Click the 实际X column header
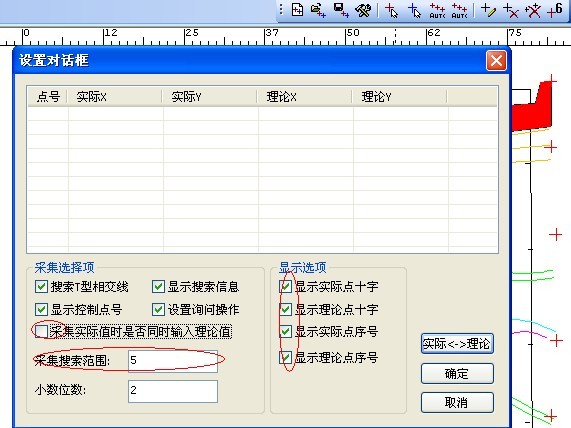The width and height of the screenshot is (571, 428). [115, 97]
